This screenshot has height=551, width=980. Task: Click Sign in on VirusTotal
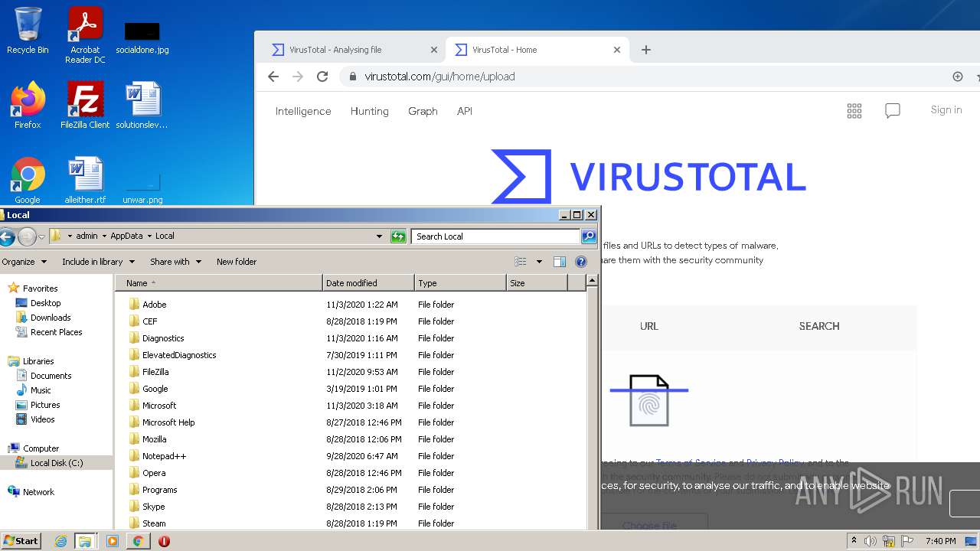(x=946, y=110)
